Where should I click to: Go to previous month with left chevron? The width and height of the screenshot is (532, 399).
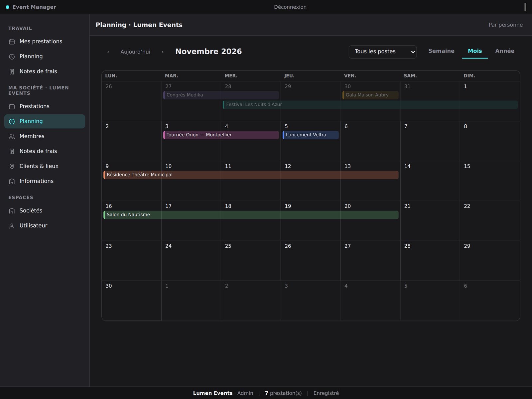108,52
